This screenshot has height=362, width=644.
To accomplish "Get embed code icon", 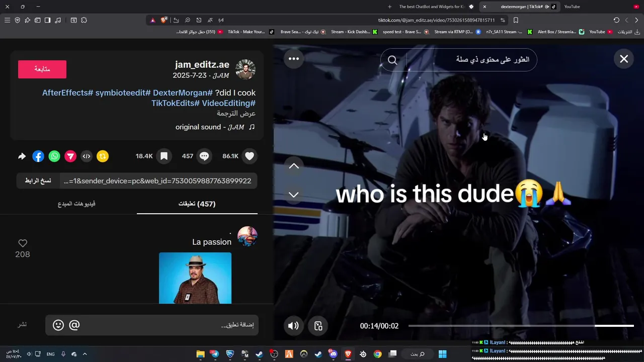I will pos(87,156).
